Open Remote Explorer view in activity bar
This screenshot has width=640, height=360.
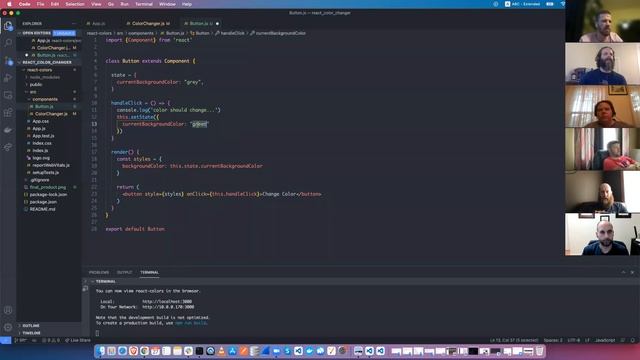tap(8, 95)
